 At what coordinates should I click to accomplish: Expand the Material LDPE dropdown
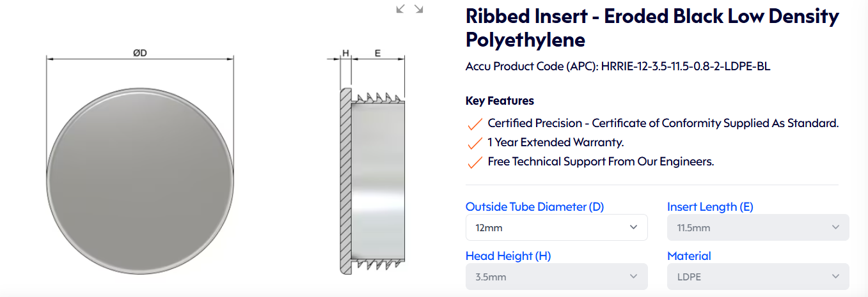pyautogui.click(x=758, y=277)
